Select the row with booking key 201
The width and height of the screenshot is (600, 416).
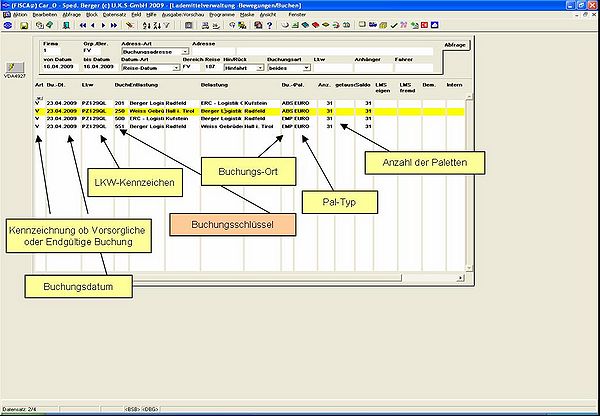[249, 103]
